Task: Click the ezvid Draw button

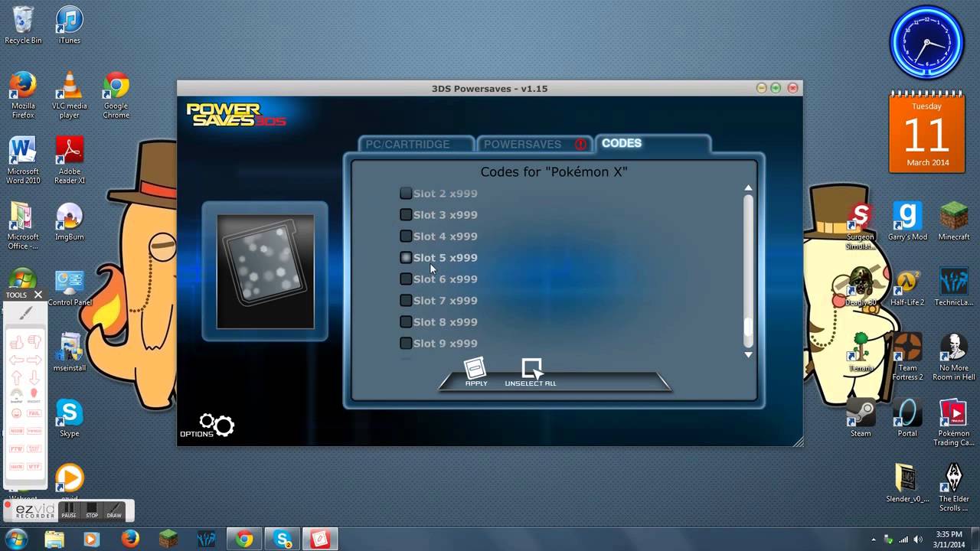Action: point(113,510)
